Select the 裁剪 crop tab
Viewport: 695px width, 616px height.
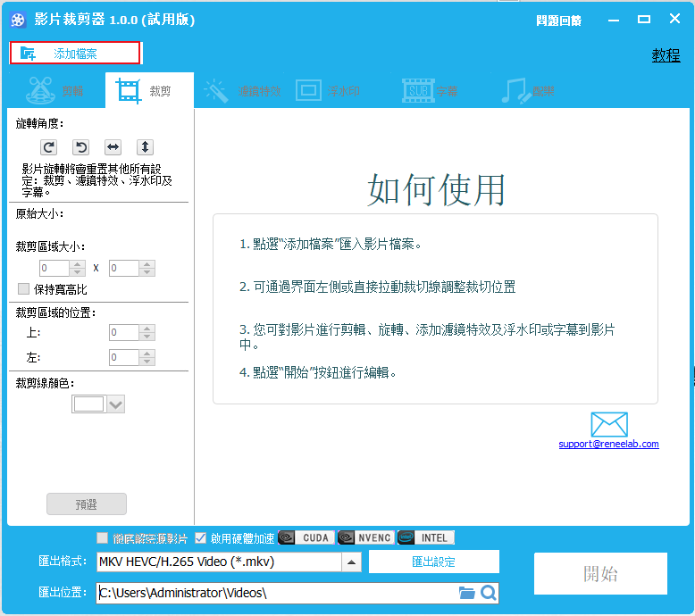(149, 90)
